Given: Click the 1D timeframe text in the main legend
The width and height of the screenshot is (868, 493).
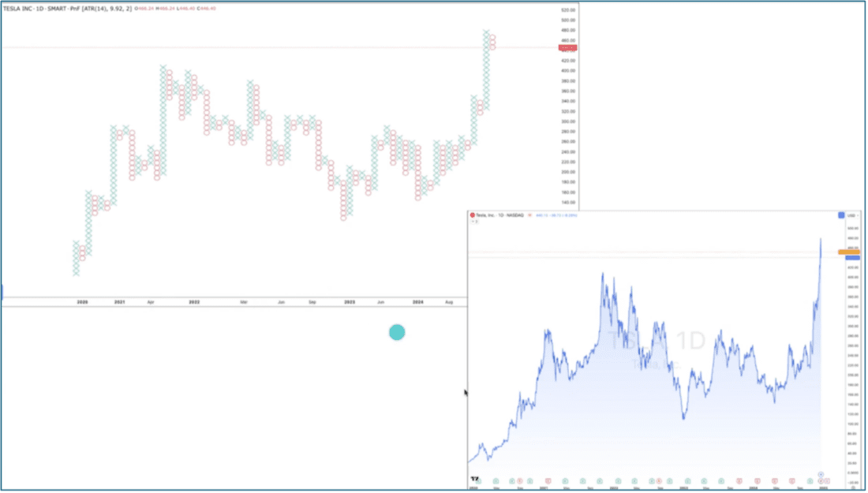Looking at the screenshot, I should click(x=40, y=6).
